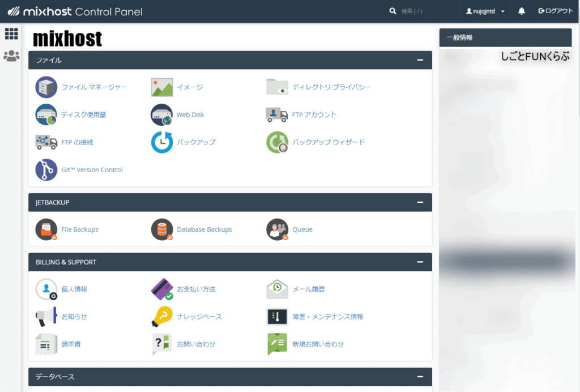Open the お問い合わせ link

click(x=197, y=344)
